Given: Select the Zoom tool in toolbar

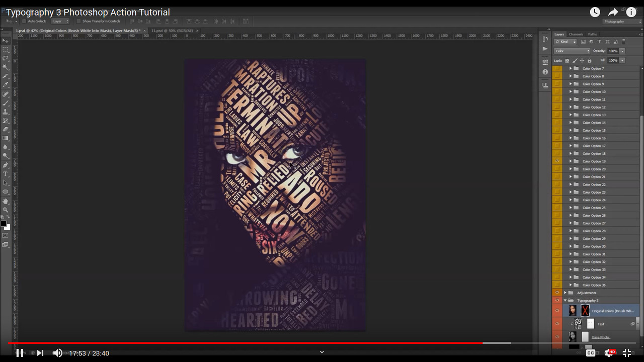Looking at the screenshot, I should 6,210.
